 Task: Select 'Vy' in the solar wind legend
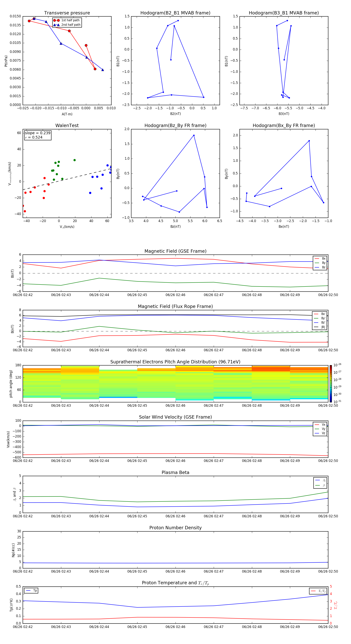click(x=320, y=429)
